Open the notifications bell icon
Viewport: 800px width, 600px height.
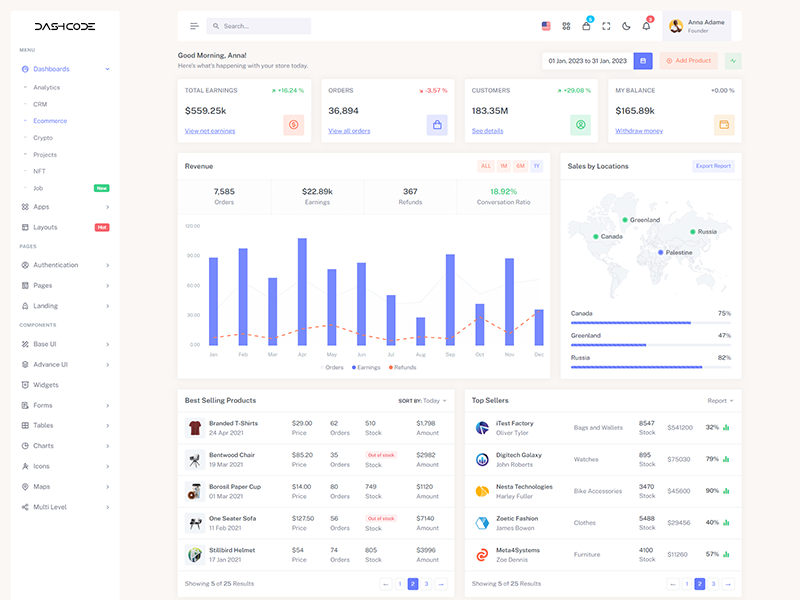(646, 26)
